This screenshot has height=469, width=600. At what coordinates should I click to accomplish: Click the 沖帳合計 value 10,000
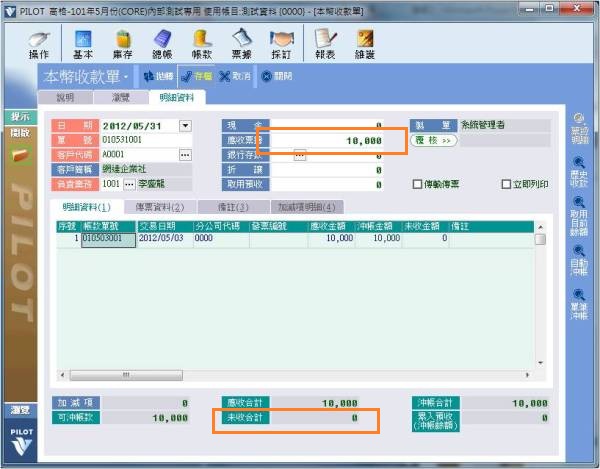click(505, 403)
